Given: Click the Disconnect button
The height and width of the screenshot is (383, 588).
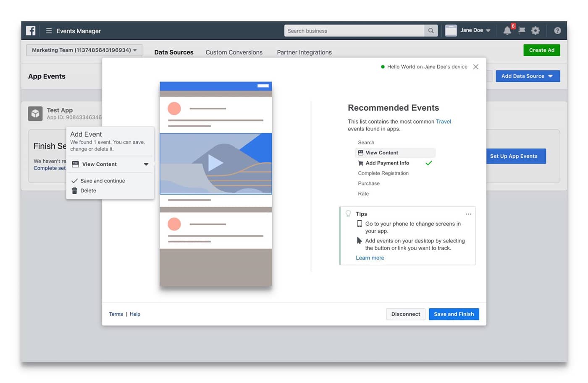Looking at the screenshot, I should pos(406,314).
